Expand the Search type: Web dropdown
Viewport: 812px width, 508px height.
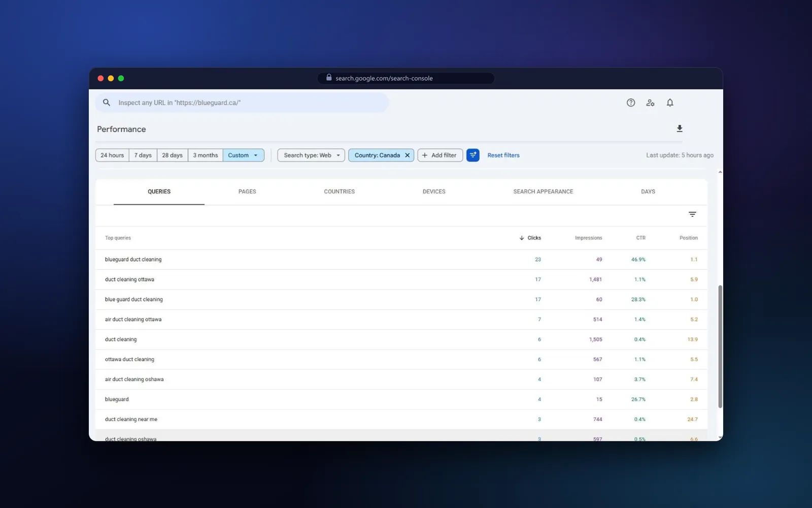tap(311, 155)
